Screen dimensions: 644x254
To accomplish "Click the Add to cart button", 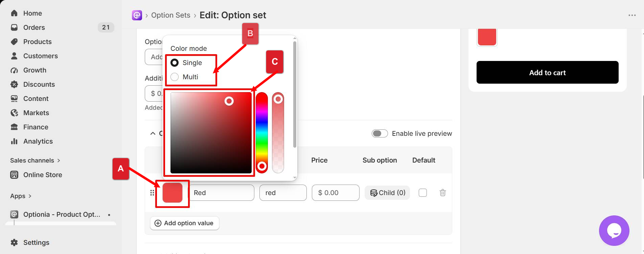I will [547, 72].
